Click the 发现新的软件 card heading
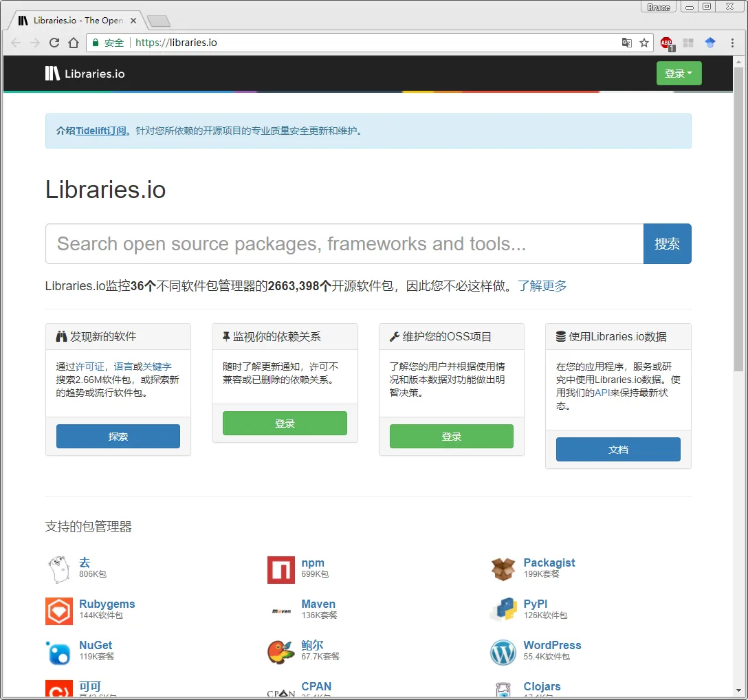The width and height of the screenshot is (748, 700). click(x=96, y=336)
